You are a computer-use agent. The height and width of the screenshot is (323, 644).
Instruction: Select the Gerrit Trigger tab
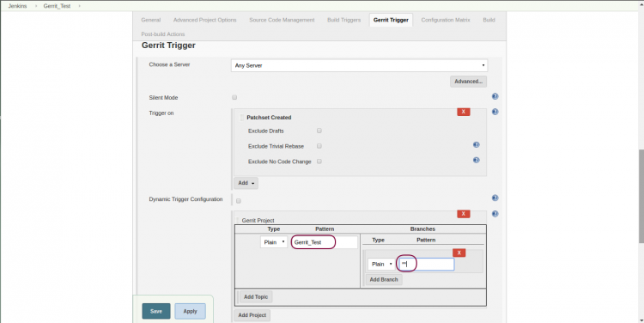tap(391, 20)
